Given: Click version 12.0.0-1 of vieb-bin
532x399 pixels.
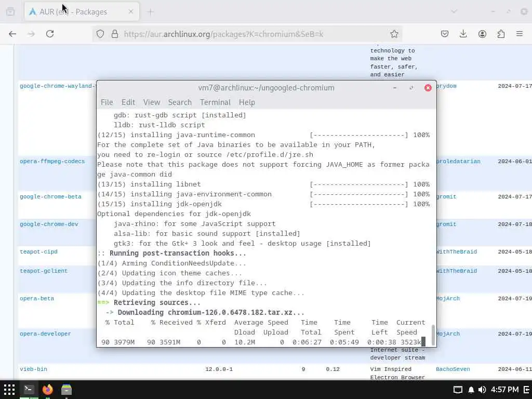Looking at the screenshot, I should point(219,369).
